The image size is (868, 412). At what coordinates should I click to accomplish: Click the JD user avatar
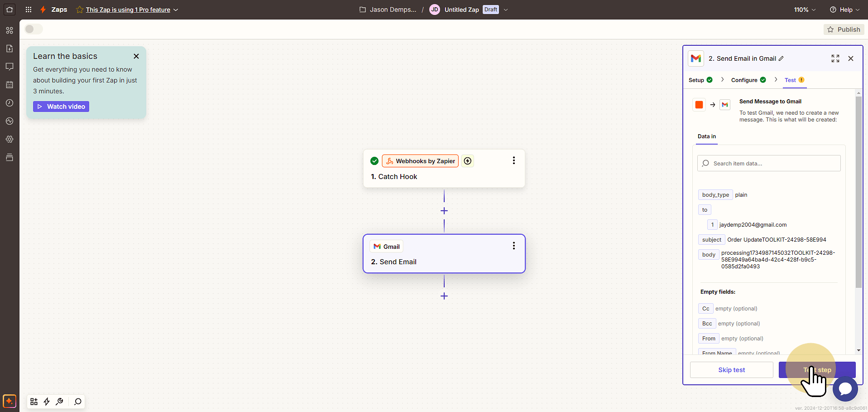(435, 10)
